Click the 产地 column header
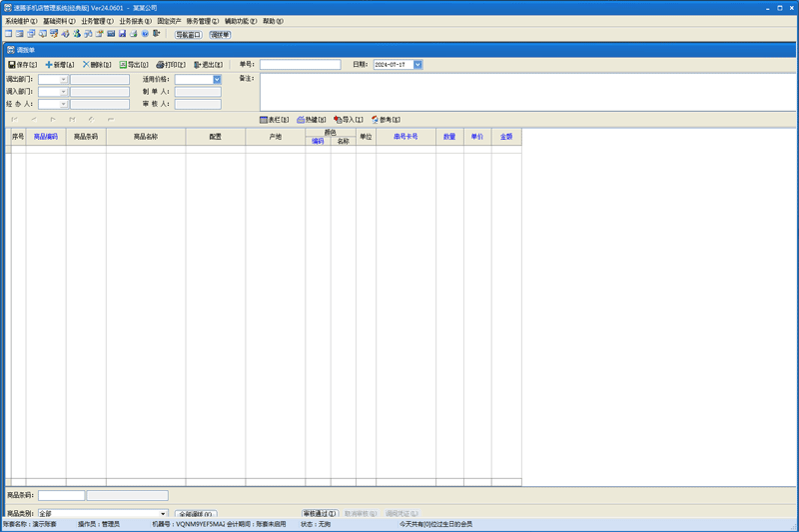The height and width of the screenshot is (532, 799). 276,137
